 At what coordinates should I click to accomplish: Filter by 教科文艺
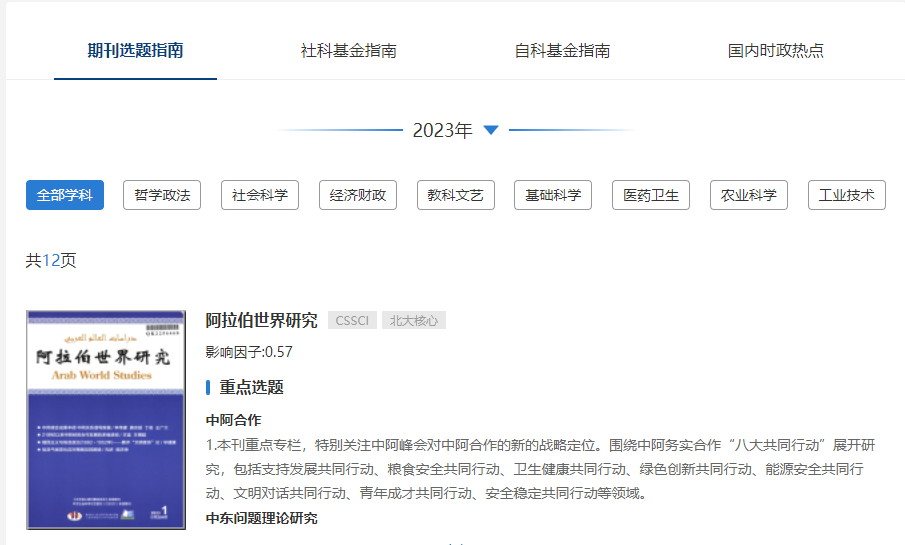click(x=455, y=195)
